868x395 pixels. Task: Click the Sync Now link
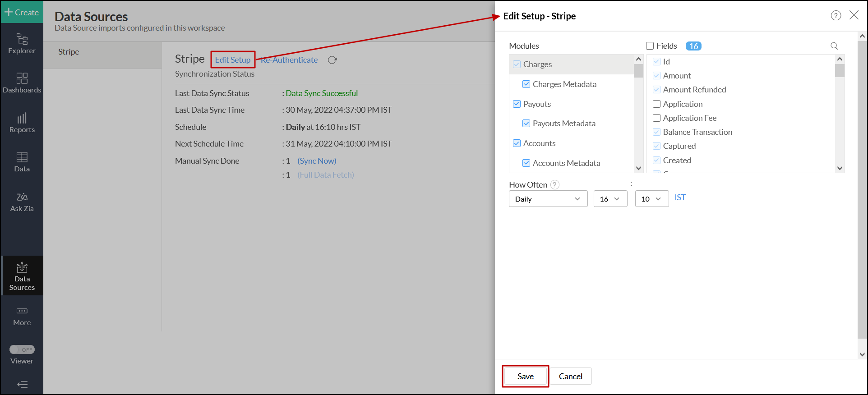point(317,161)
